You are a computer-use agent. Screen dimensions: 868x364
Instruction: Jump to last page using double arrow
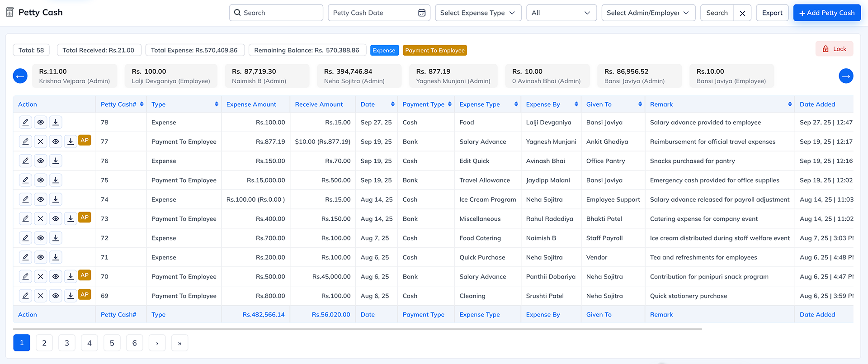click(179, 343)
